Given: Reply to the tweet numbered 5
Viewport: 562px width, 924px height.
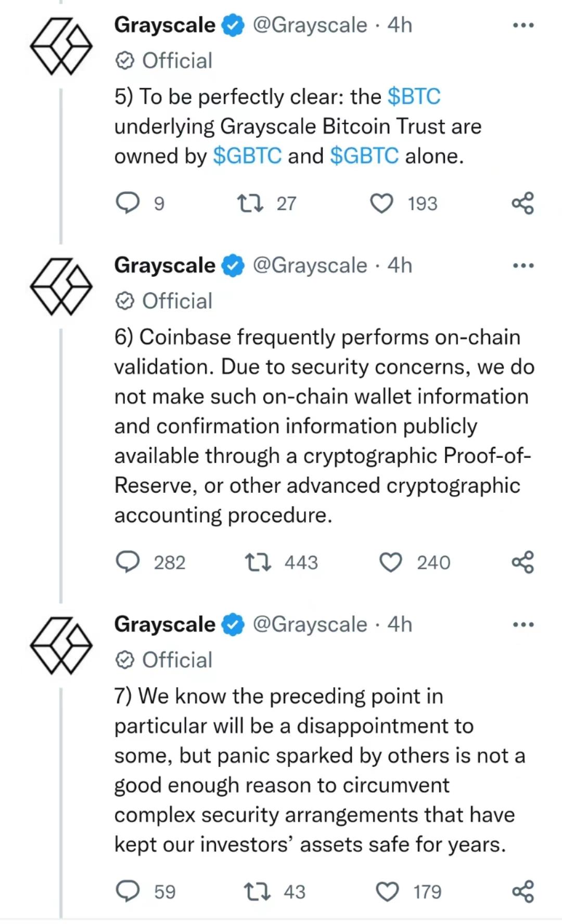Looking at the screenshot, I should click(127, 203).
